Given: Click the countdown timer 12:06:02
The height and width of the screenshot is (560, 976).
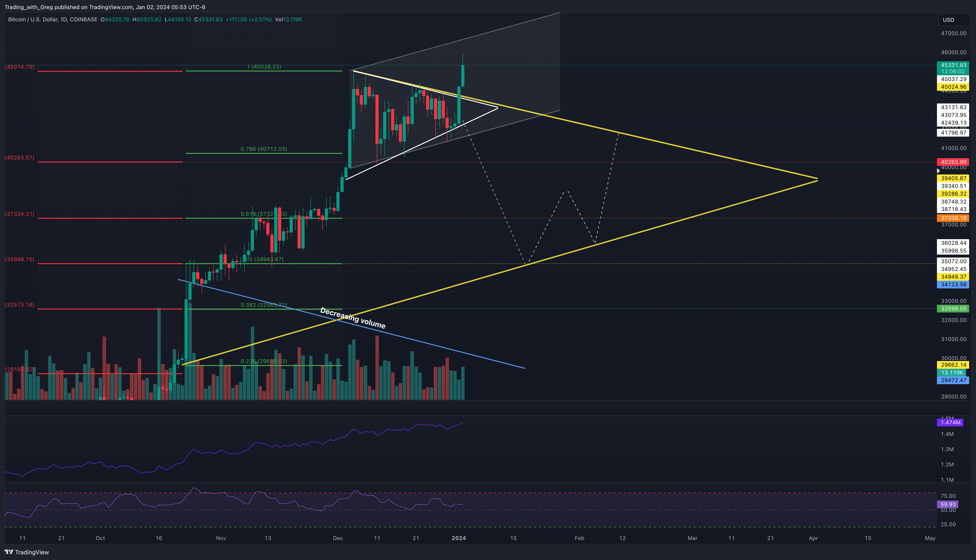Looking at the screenshot, I should coord(953,71).
